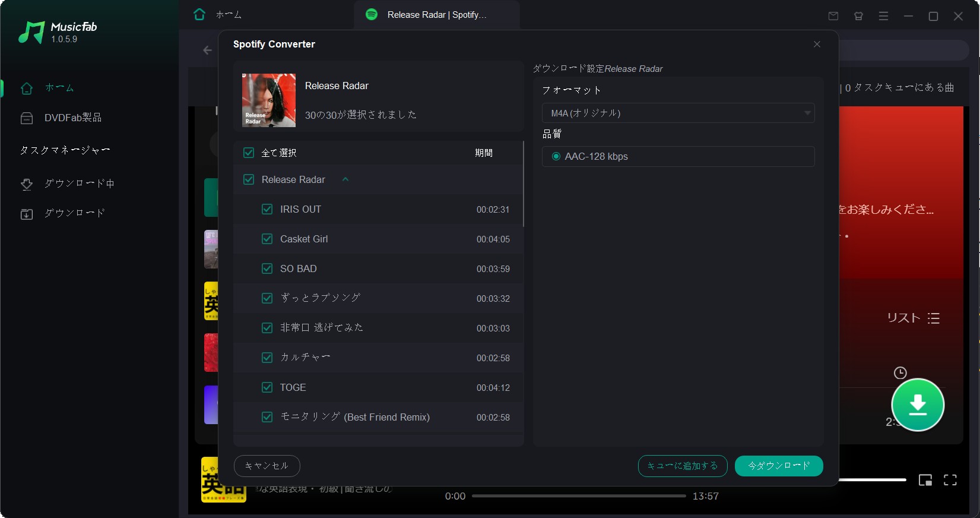Uncheck the SO BAD track checkbox
The height and width of the screenshot is (518, 980).
[267, 269]
